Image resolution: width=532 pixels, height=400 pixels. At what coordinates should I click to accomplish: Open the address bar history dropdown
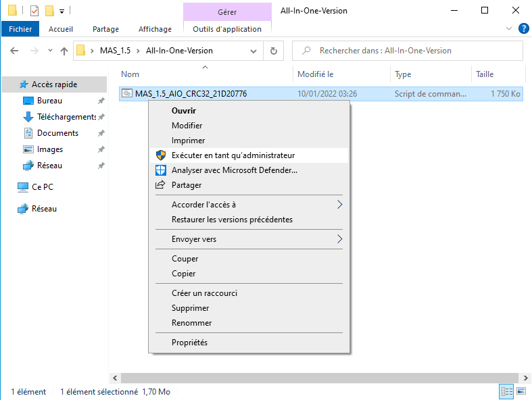pos(253,51)
